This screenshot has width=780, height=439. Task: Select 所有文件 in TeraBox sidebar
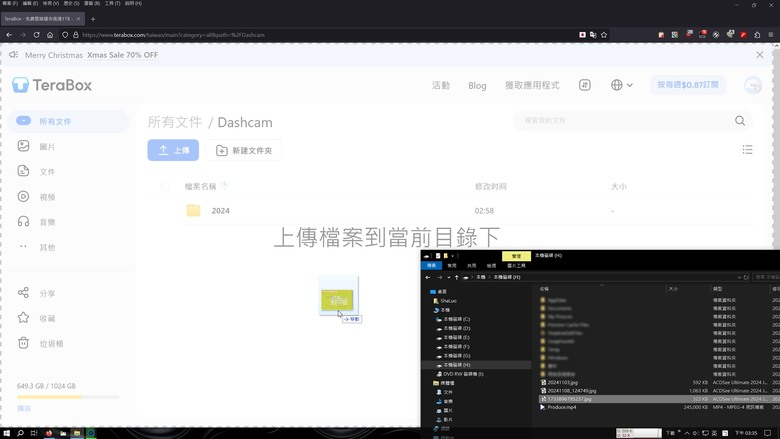pos(68,121)
